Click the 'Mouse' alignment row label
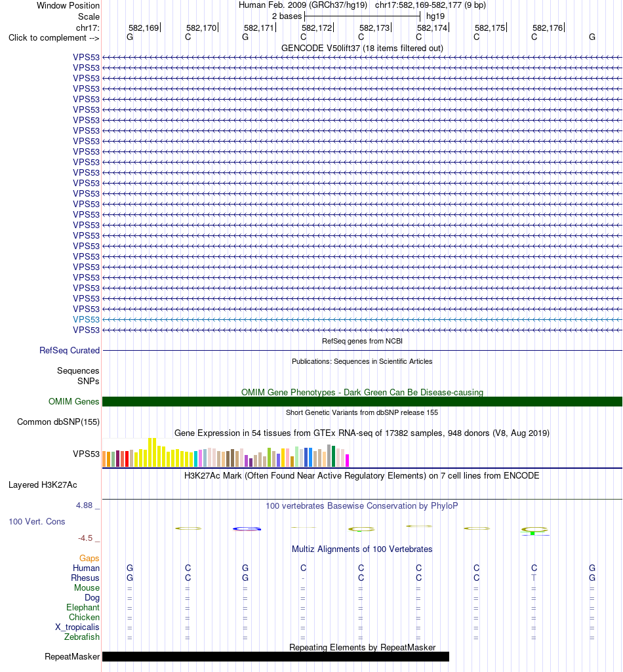 coord(87,587)
